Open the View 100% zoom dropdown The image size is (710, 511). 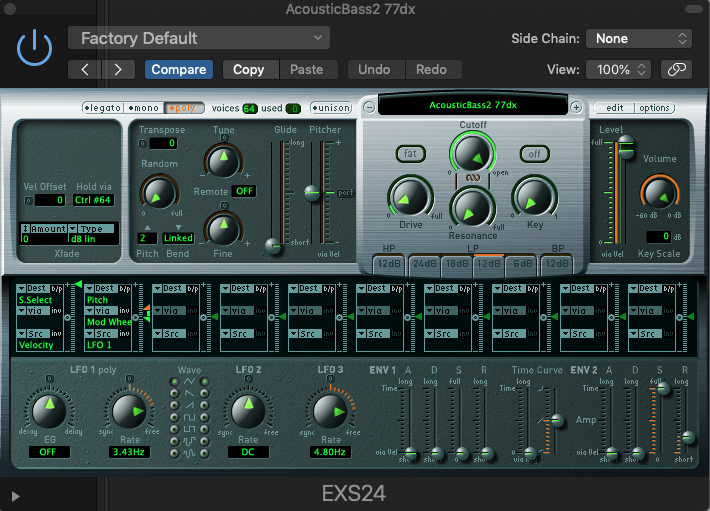(618, 70)
